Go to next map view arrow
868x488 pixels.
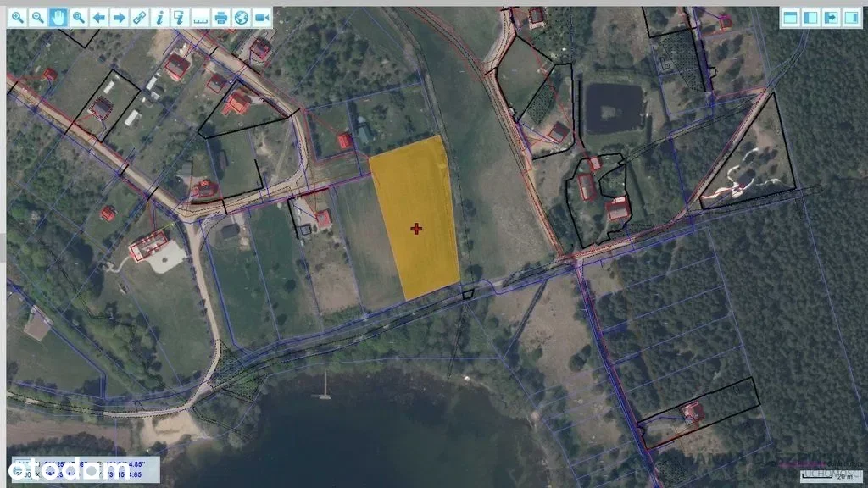click(119, 17)
